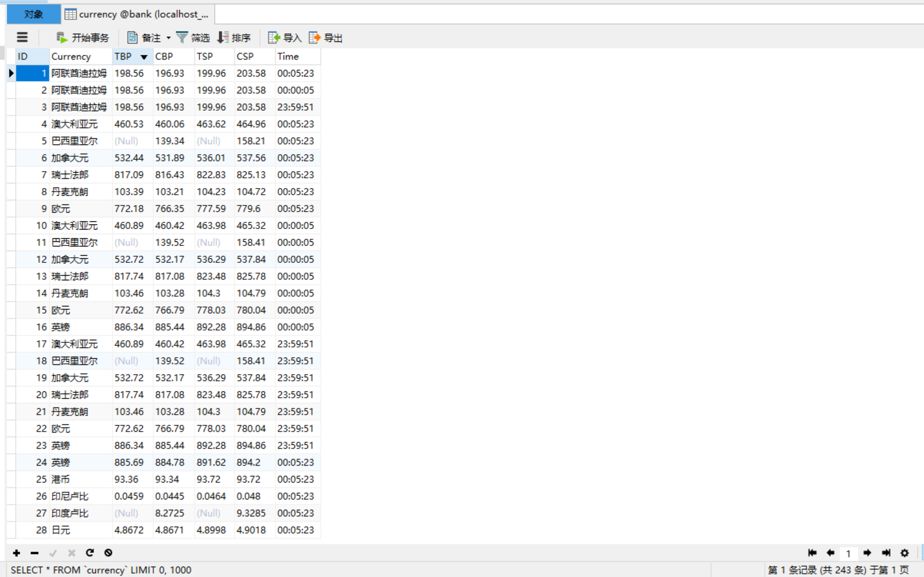Click TBP value 885.69 in row 24
The height and width of the screenshot is (577, 924).
(133, 462)
